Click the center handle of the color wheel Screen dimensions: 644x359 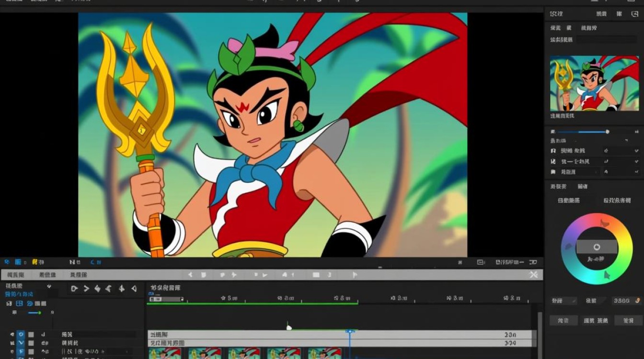click(x=597, y=247)
